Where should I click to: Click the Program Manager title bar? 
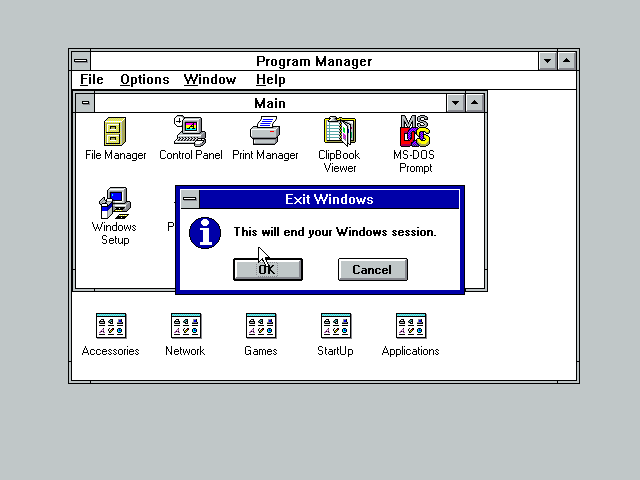314,61
